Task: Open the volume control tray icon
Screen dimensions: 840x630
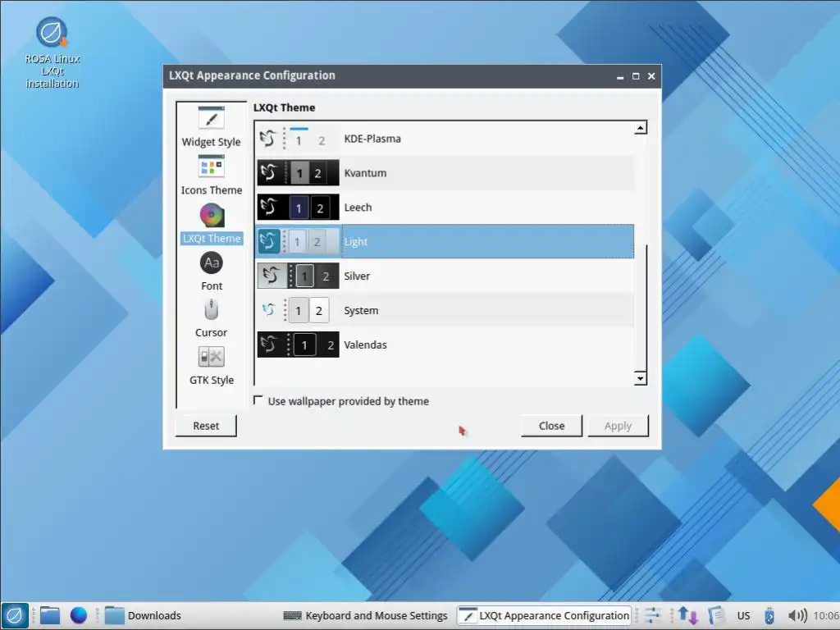Action: click(x=797, y=615)
